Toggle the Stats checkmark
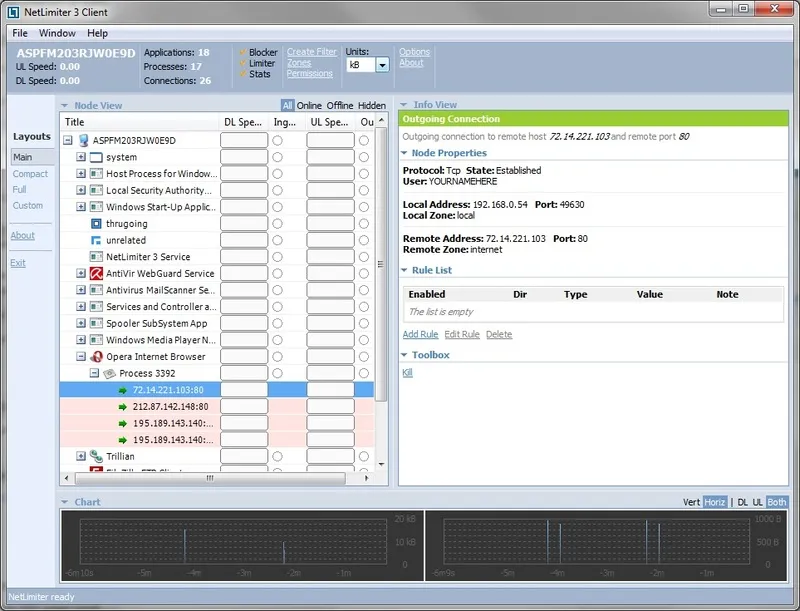800x611 pixels. click(x=243, y=74)
